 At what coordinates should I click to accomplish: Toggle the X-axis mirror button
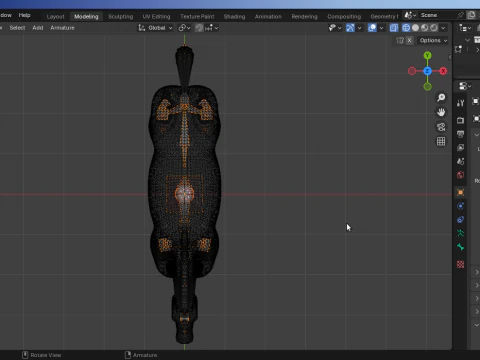point(409,40)
